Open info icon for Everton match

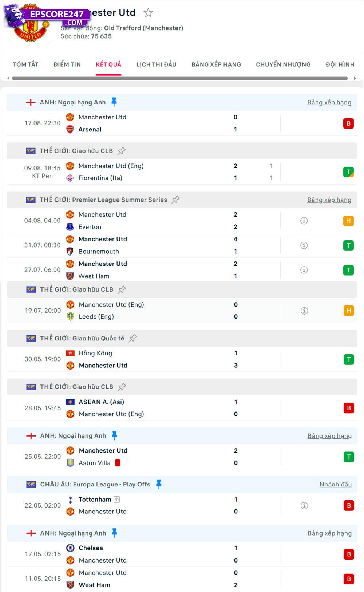click(x=304, y=221)
